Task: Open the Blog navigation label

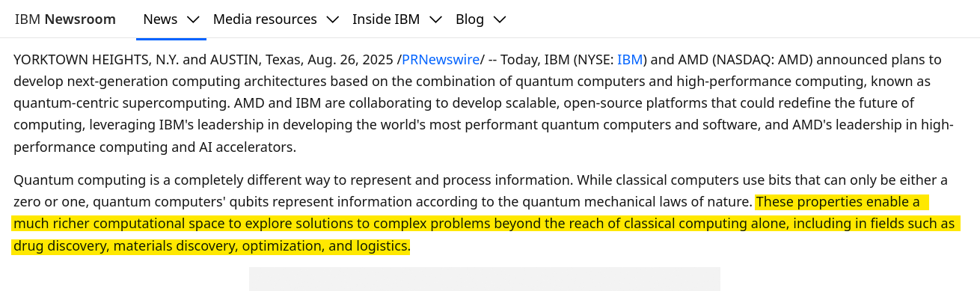Action: (x=470, y=19)
